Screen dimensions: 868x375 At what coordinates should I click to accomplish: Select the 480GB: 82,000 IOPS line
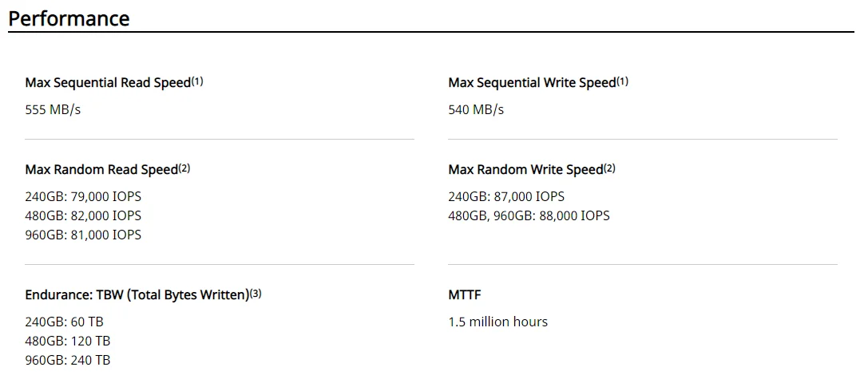(x=83, y=215)
